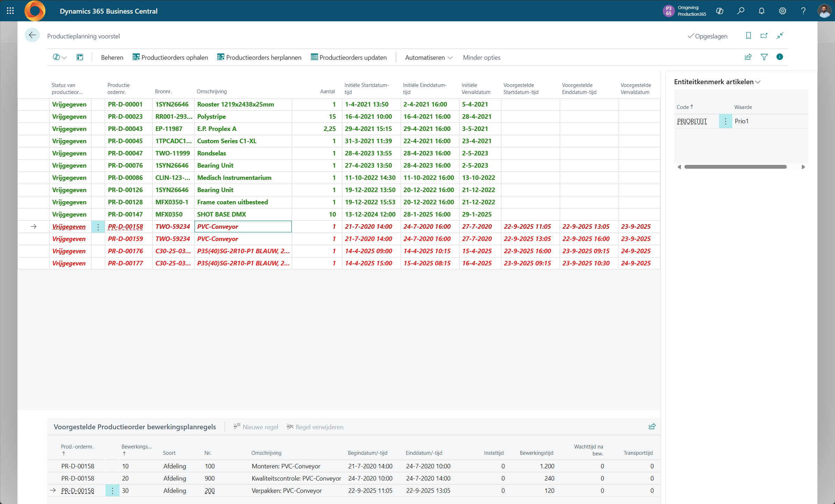Bookmark this page with the bookmark icon

tap(748, 36)
